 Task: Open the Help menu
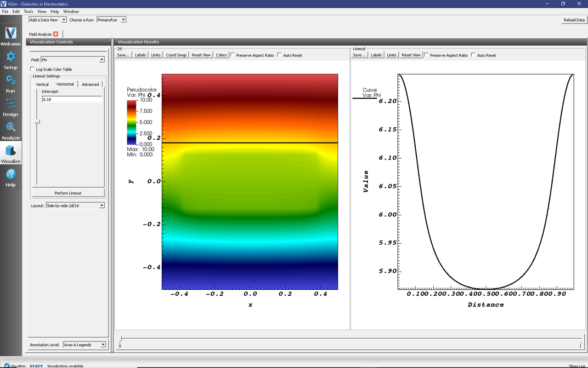point(55,11)
